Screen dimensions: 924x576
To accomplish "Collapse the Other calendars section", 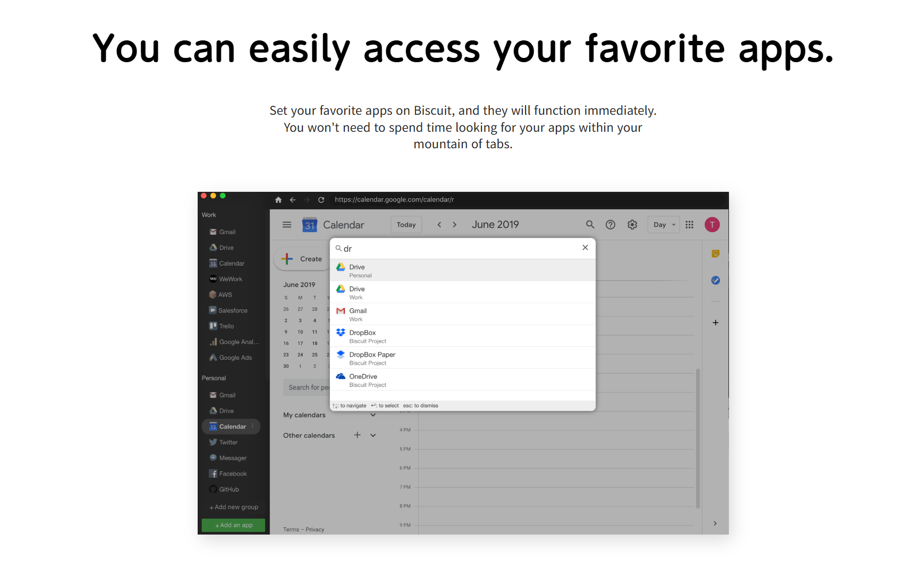I will [x=373, y=435].
